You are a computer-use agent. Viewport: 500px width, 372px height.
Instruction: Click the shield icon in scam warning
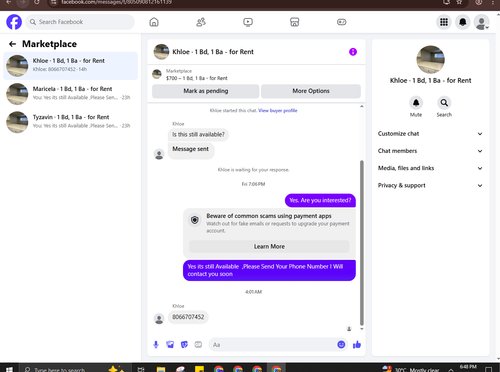[195, 220]
